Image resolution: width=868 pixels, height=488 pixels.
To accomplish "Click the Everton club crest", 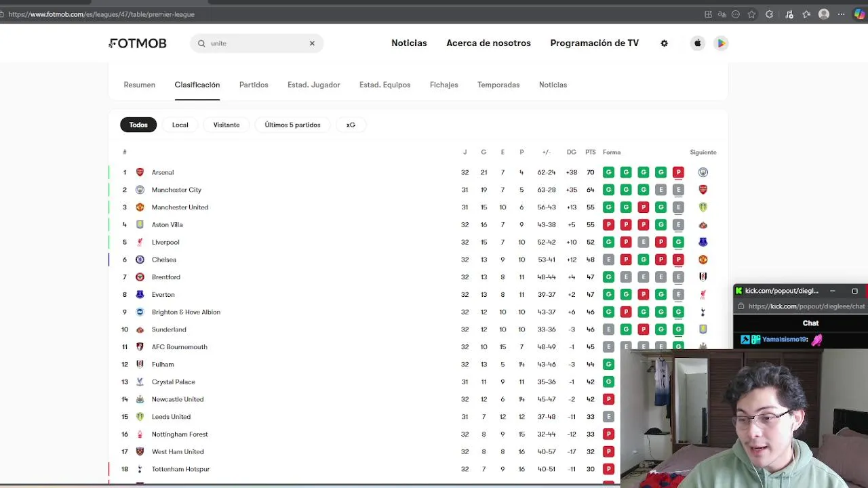I will [x=140, y=295].
